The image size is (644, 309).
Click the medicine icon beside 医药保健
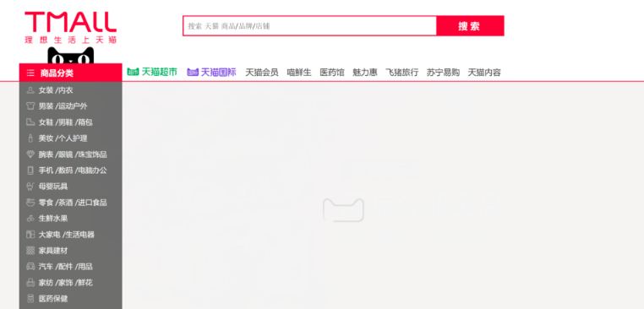click(30, 299)
